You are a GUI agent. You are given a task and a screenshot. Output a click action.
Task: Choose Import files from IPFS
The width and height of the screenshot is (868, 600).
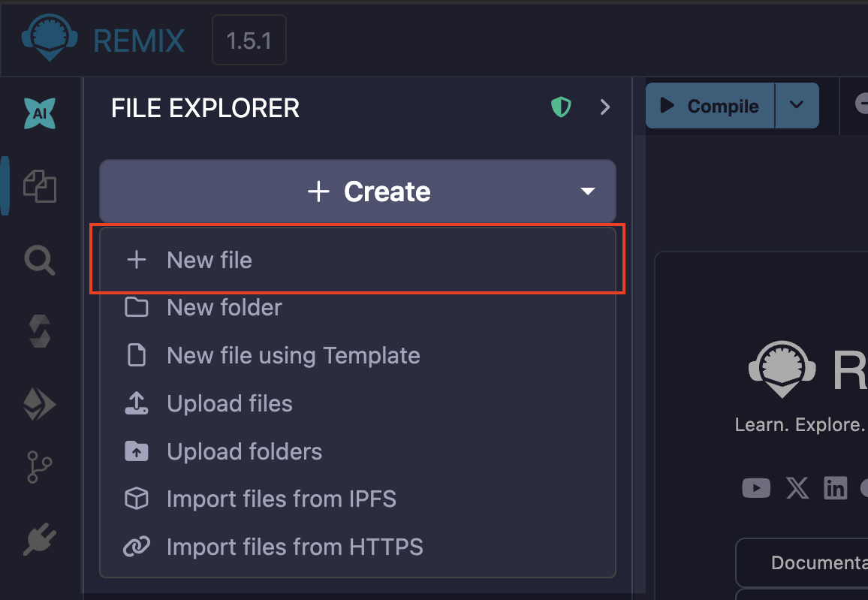(357, 499)
